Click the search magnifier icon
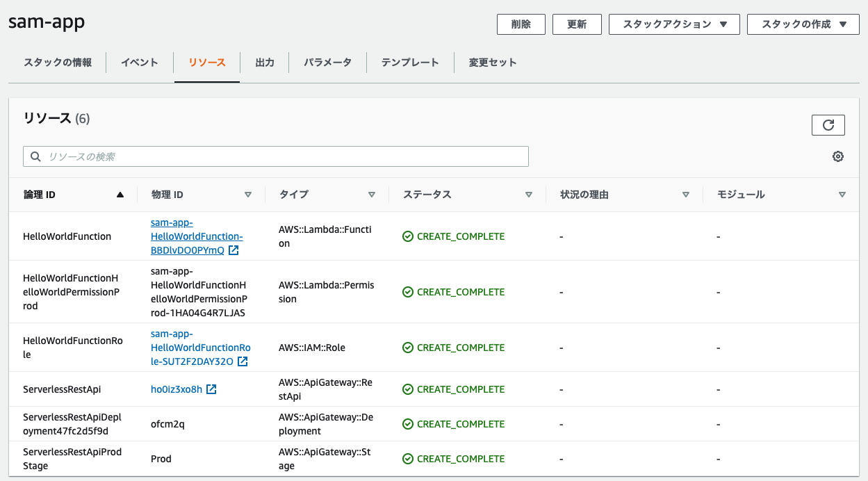The height and width of the screenshot is (481, 868). click(x=36, y=156)
